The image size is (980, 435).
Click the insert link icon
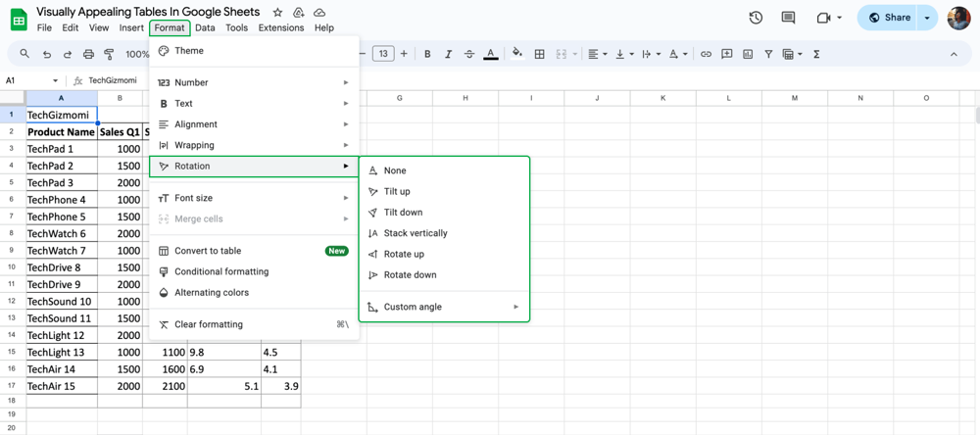[x=706, y=54]
